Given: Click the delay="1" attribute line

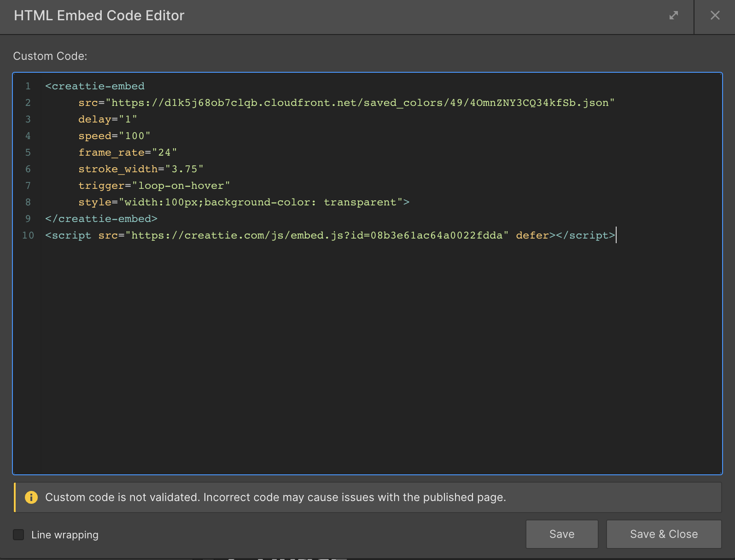Looking at the screenshot, I should (x=108, y=119).
